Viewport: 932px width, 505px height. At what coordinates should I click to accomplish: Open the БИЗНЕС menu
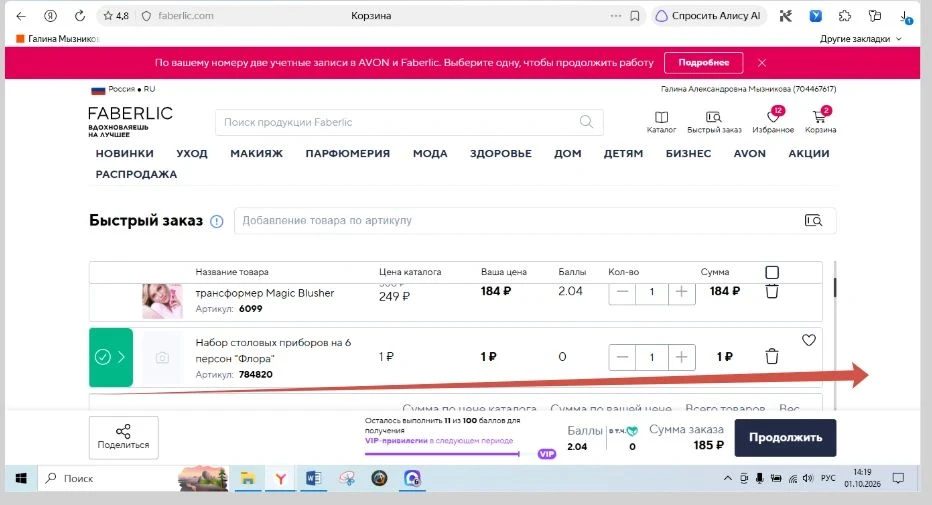point(688,153)
